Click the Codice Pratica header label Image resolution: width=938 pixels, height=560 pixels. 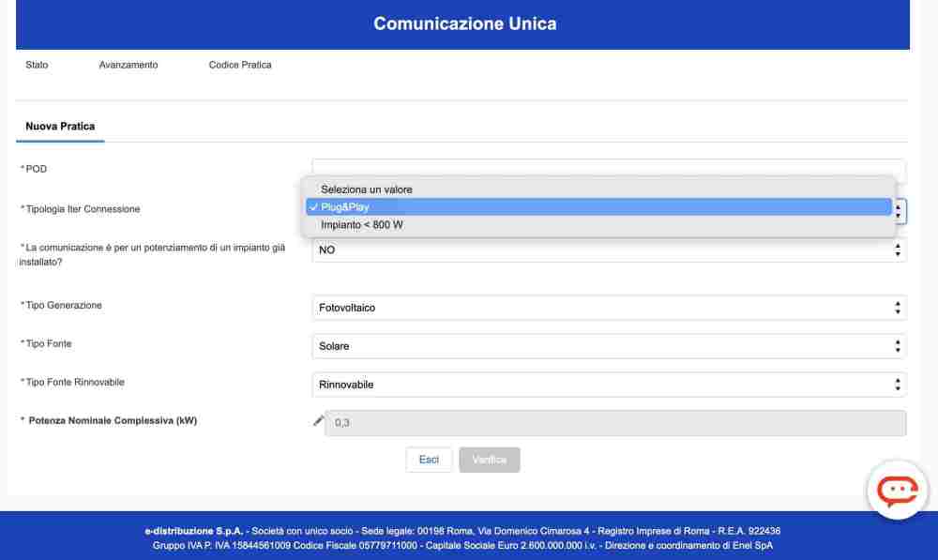(x=240, y=65)
